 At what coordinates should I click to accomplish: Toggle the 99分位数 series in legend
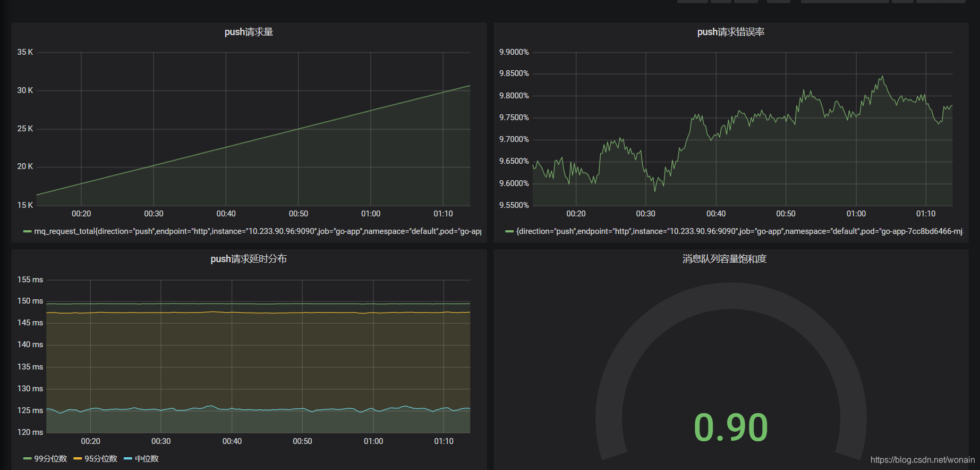click(x=50, y=459)
